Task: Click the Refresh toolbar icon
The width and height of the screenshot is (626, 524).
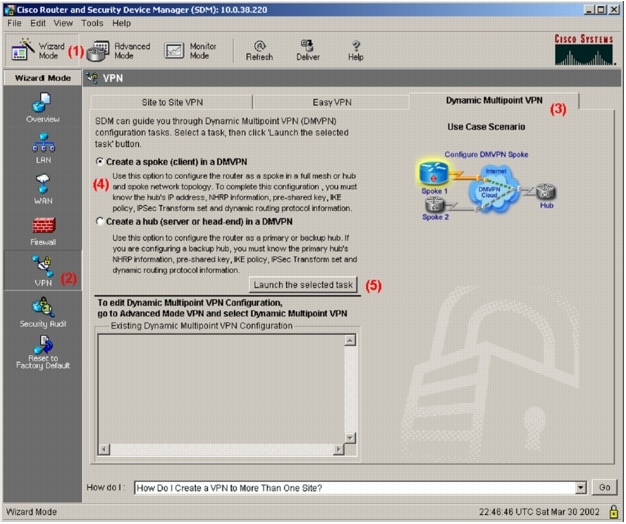Action: 260,51
